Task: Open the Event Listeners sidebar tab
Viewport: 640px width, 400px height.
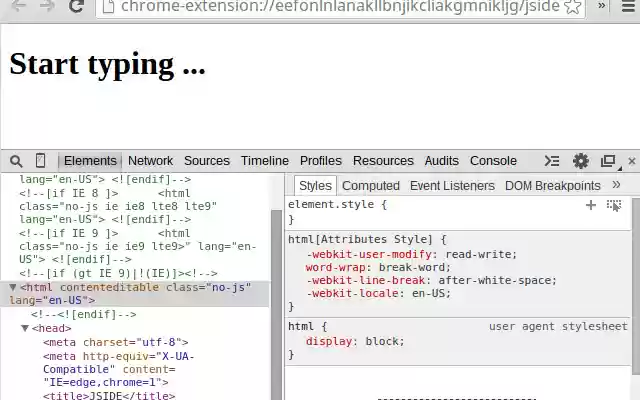Action: pos(452,186)
